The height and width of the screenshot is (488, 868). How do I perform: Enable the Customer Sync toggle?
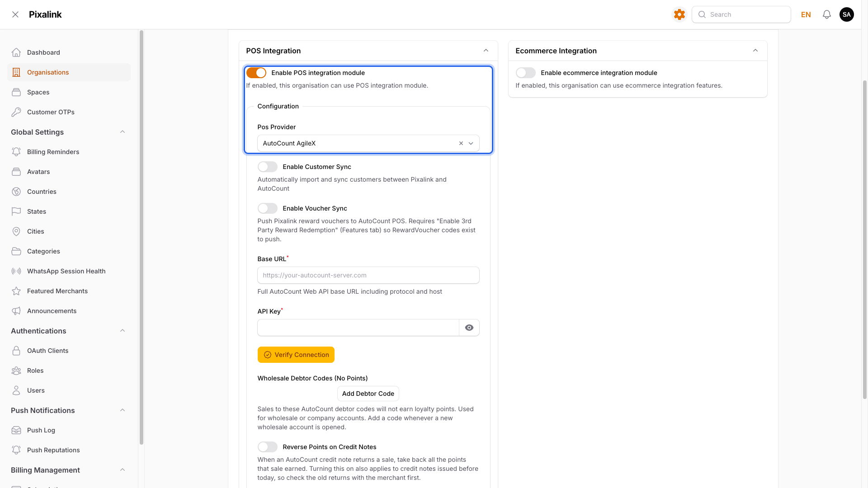[x=268, y=167]
